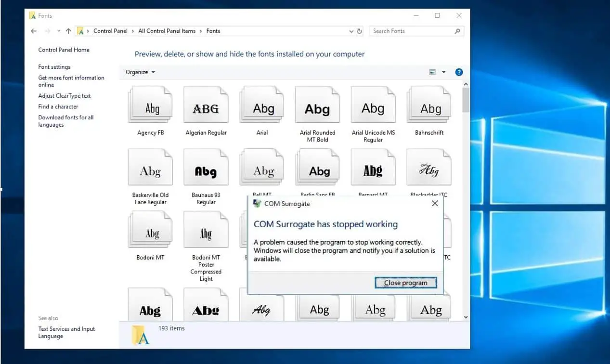Select the Bauhaus 93 Regular icon
Image resolution: width=610 pixels, height=364 pixels.
(206, 167)
